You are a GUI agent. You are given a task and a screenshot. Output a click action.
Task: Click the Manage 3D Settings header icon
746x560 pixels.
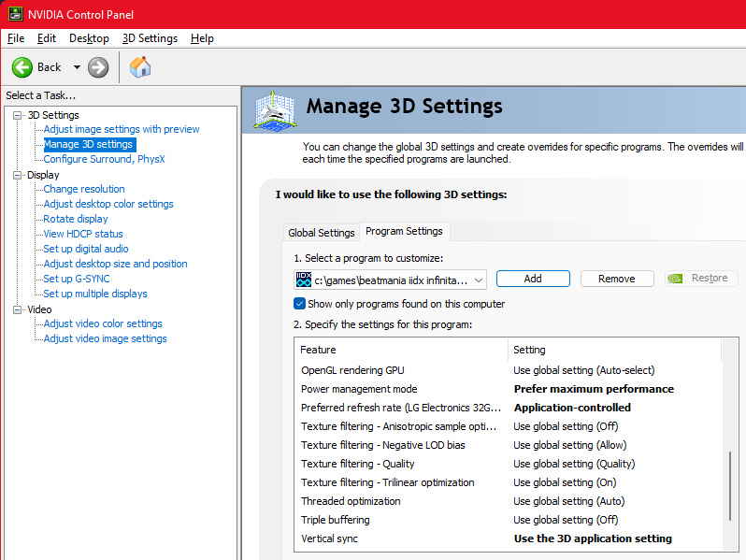275,110
